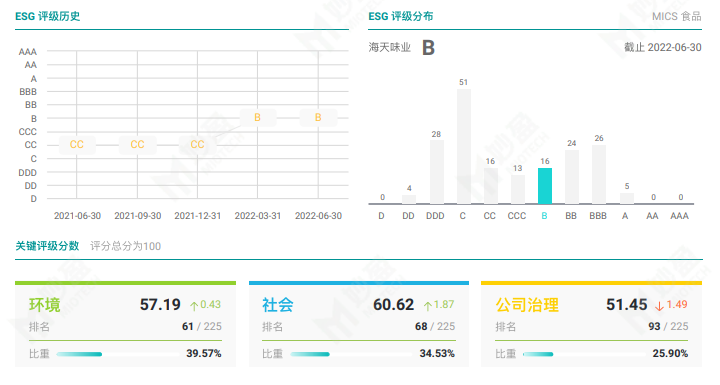The width and height of the screenshot is (720, 385).
Task: Click the 社会 weight progress bar
Action: [351, 354]
